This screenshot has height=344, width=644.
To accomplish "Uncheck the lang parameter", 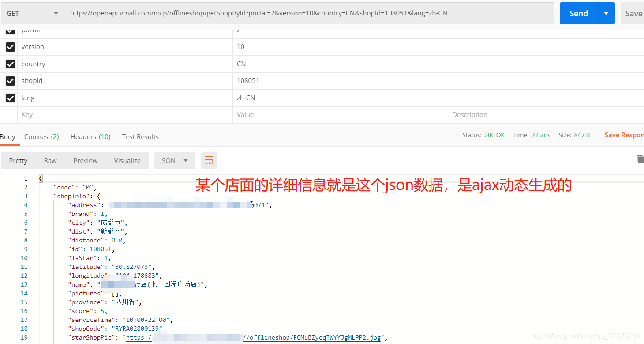I will 10,98.
